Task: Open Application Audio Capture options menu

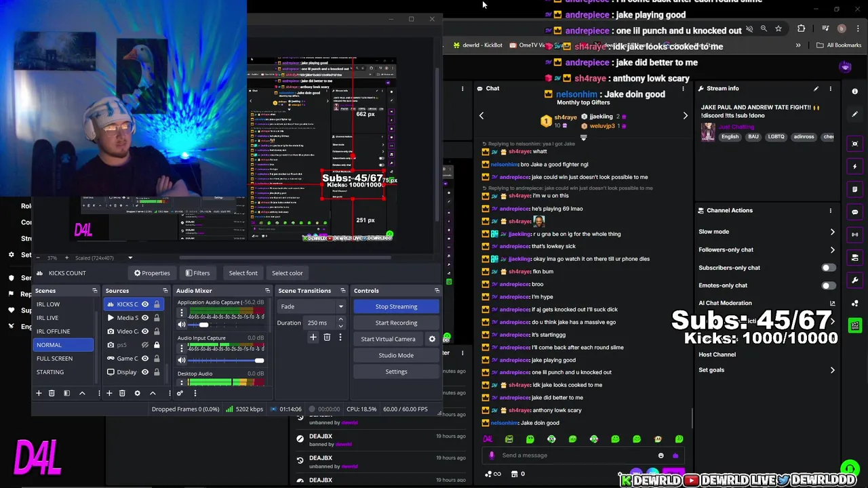Action: (181, 313)
